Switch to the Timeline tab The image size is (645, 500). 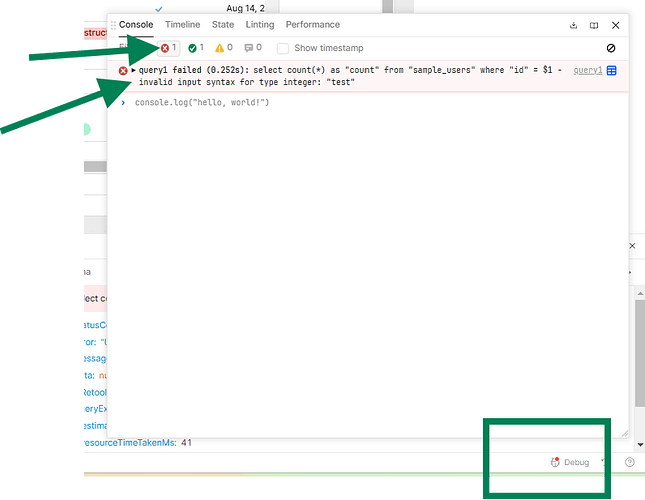point(182,25)
